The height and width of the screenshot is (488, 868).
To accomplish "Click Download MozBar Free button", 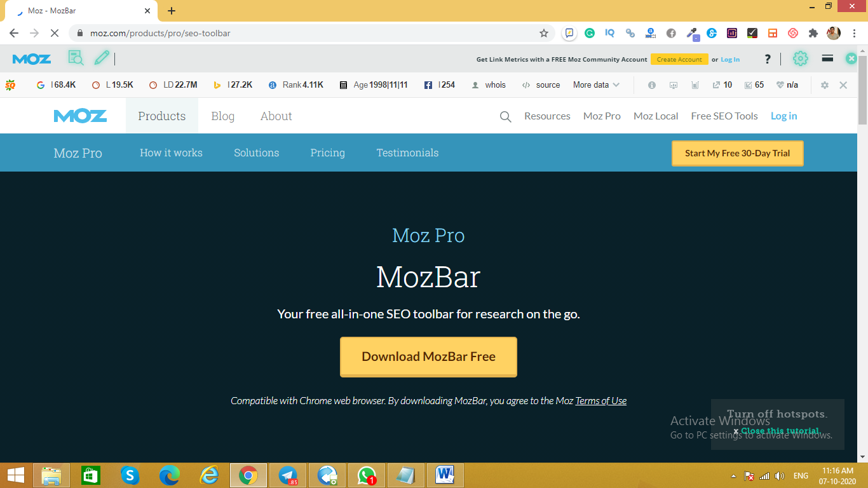I will coord(428,356).
